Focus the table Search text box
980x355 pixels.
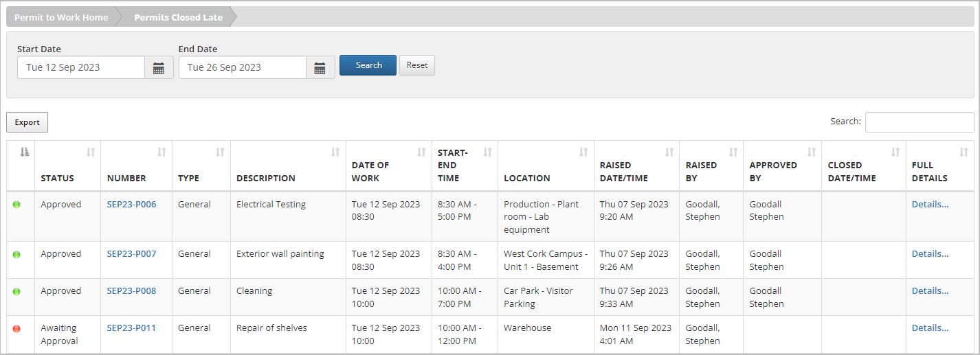point(920,122)
